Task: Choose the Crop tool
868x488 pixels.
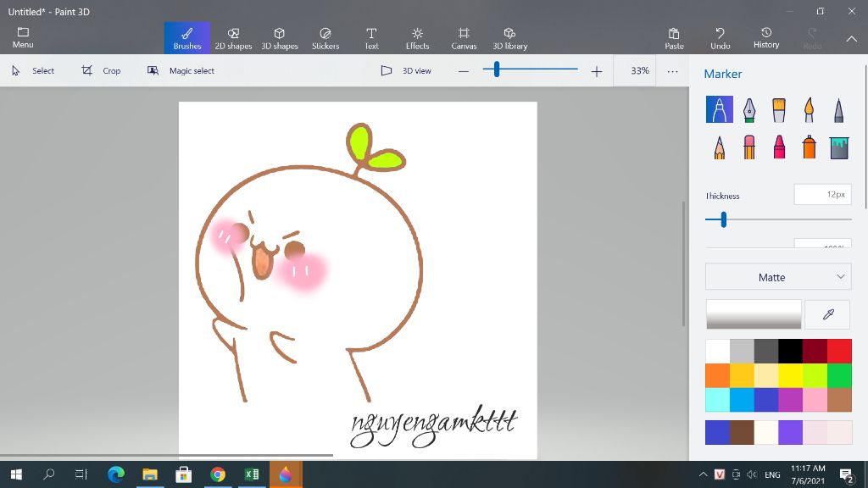Action: pyautogui.click(x=102, y=71)
